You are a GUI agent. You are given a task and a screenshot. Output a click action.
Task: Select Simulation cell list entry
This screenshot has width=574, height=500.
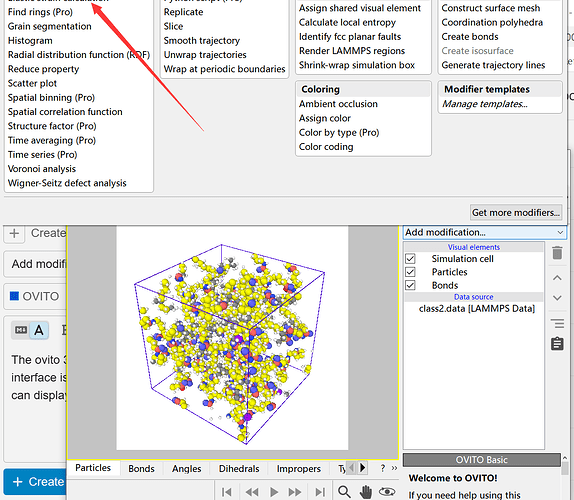462,259
